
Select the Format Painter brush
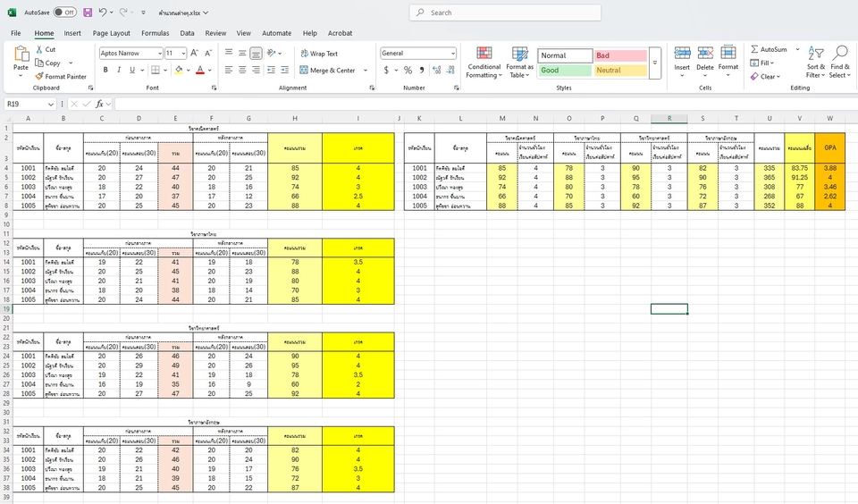coord(39,77)
